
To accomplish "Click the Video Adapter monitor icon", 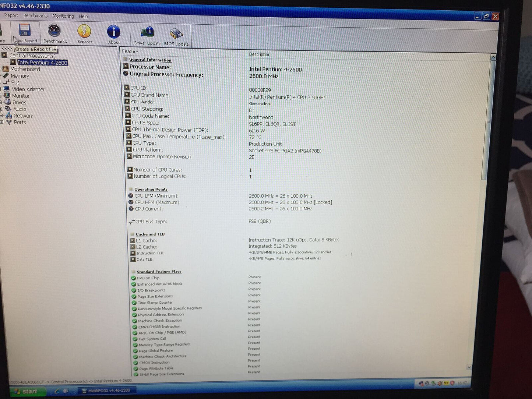I will [7, 89].
